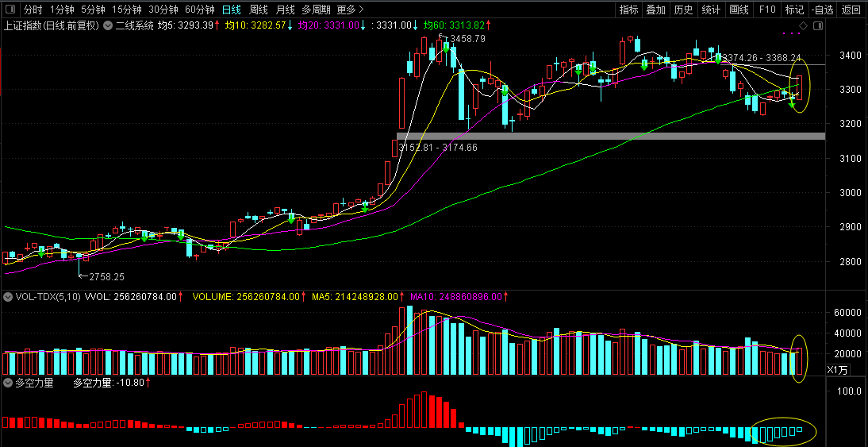Select the gray 3152.81 - 3174.66 support band
This screenshot has height=447, width=868.
[x=611, y=137]
